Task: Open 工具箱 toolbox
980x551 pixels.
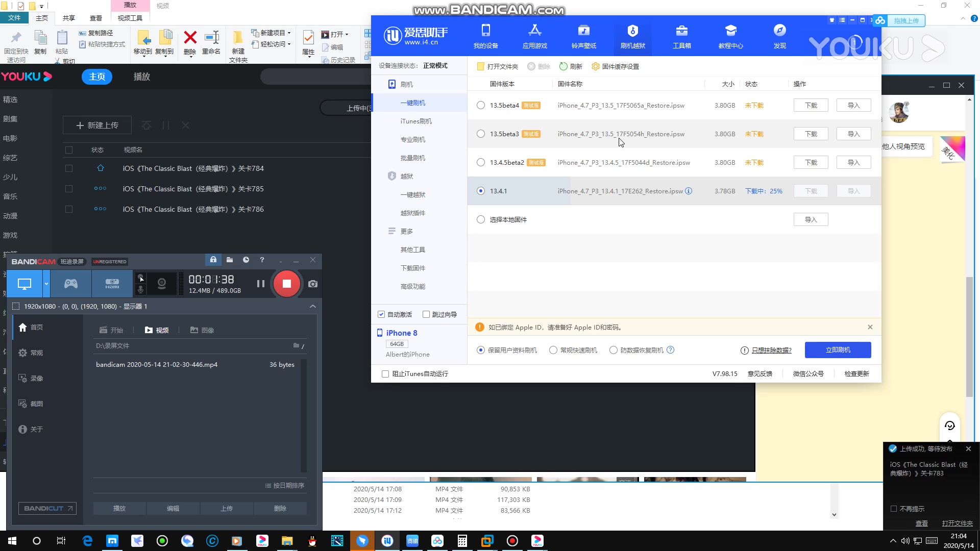Action: (681, 36)
